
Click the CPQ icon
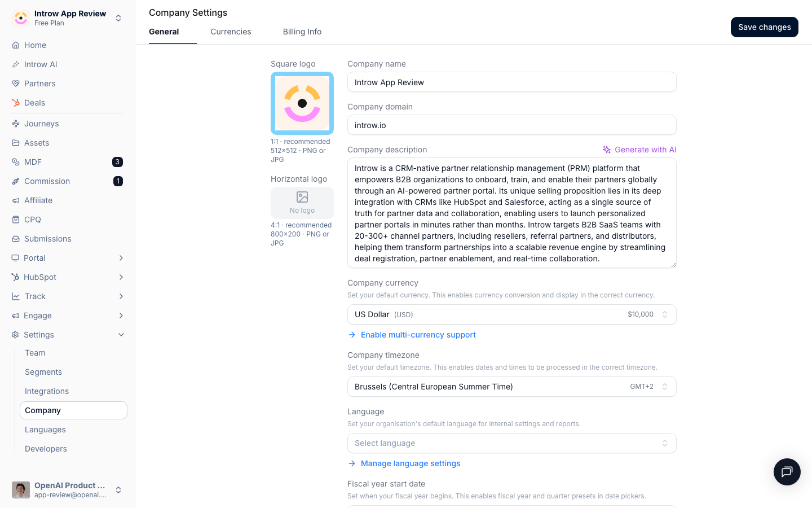16,220
